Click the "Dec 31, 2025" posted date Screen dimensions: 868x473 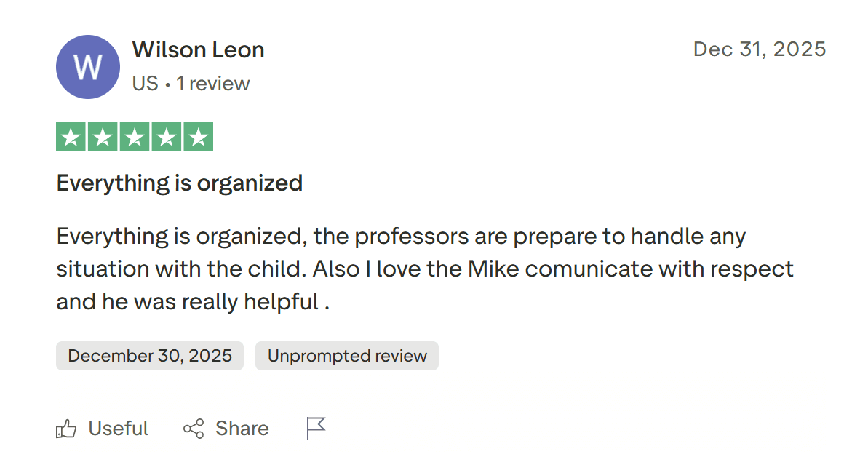760,49
